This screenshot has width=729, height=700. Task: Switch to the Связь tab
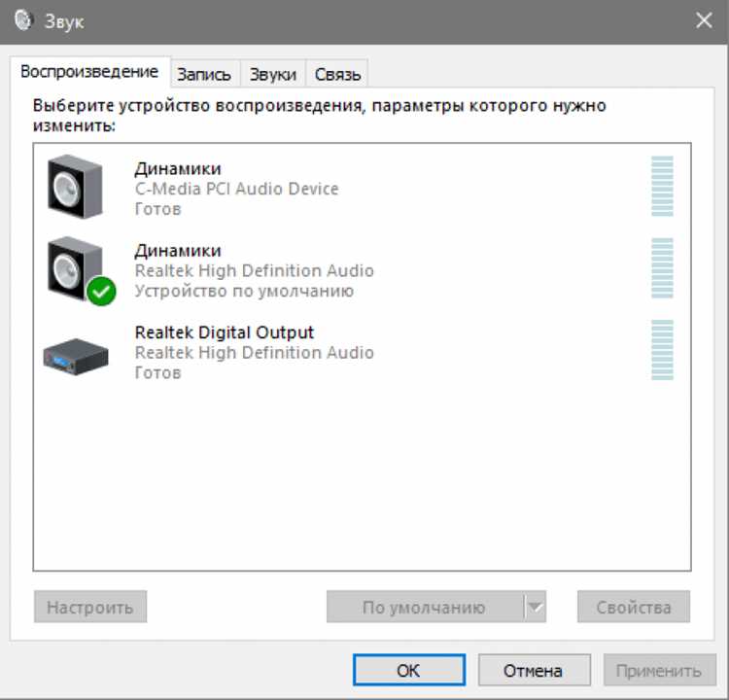337,74
